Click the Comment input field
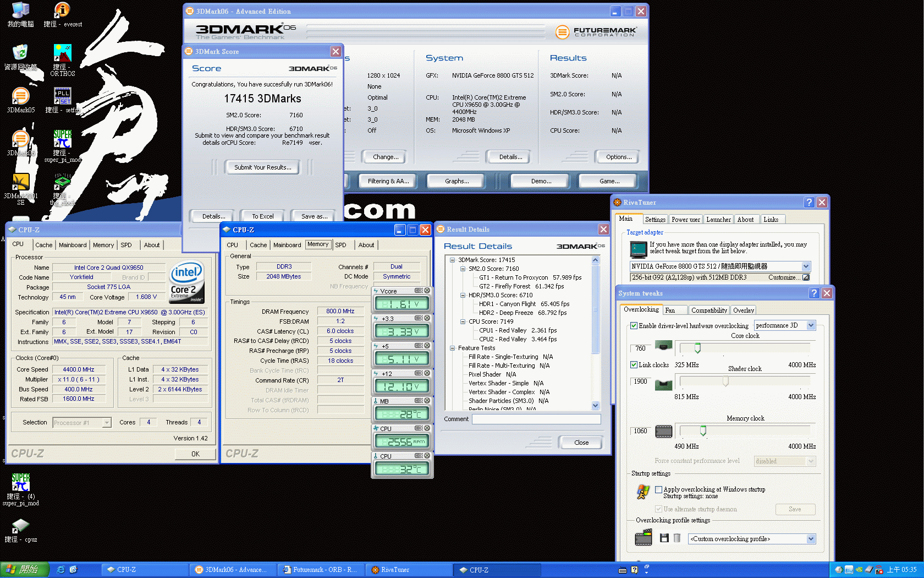Viewport: 924px width, 578px height. pos(536,419)
